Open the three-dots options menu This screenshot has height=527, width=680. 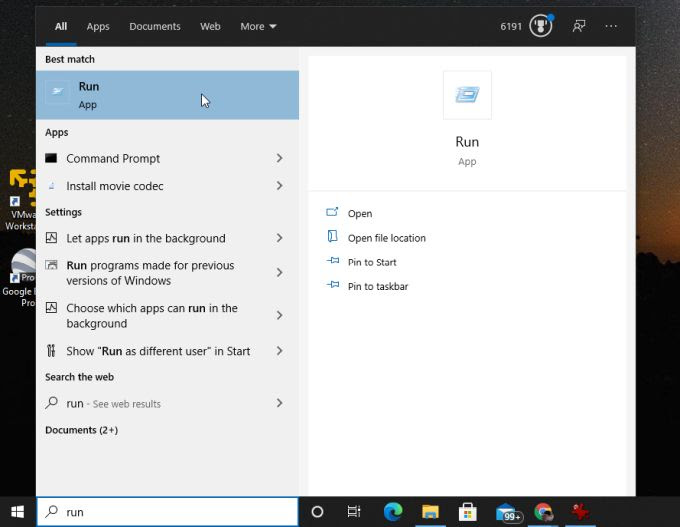[x=611, y=26]
